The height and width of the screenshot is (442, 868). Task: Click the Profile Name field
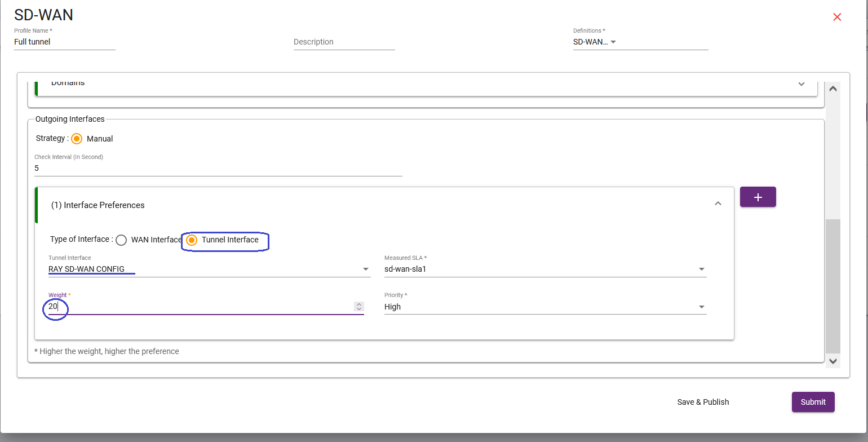point(65,42)
